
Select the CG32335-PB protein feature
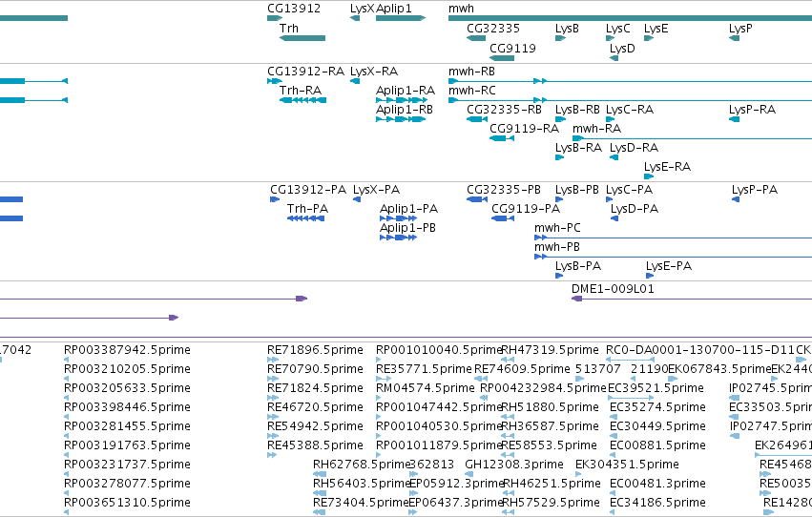477,199
